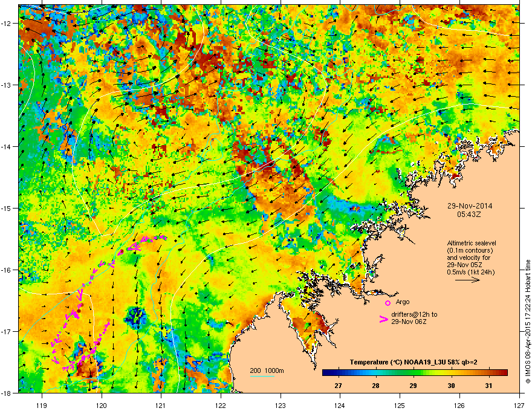Image resolution: width=532 pixels, height=411 pixels.
Task: Click longitude axis label 123
Action: coord(281,405)
